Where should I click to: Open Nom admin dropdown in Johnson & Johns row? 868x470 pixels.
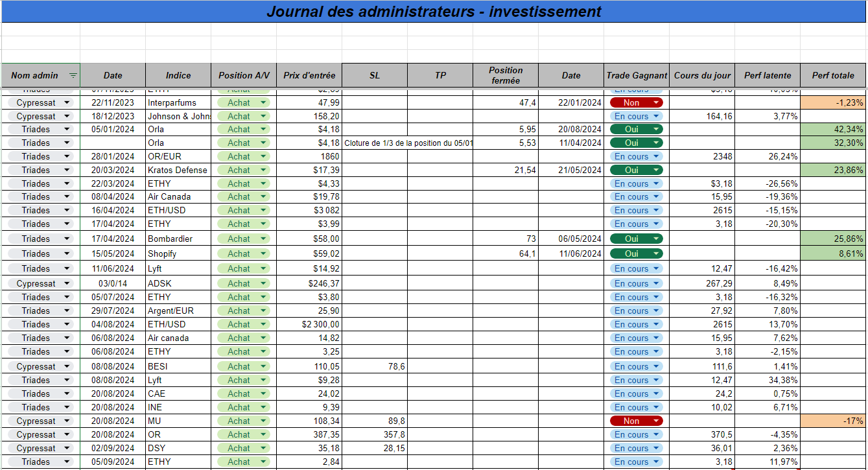click(67, 116)
